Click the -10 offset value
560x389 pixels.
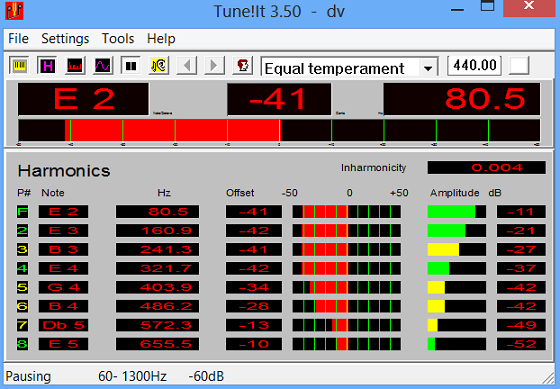tap(254, 344)
